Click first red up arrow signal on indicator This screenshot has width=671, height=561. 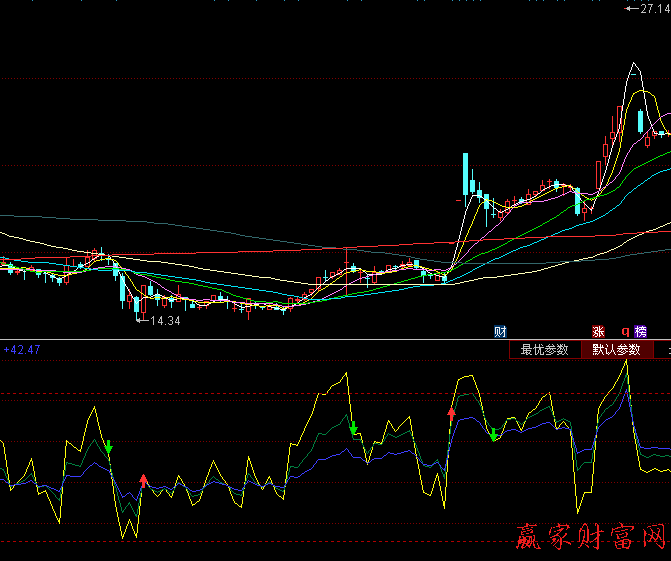143,481
